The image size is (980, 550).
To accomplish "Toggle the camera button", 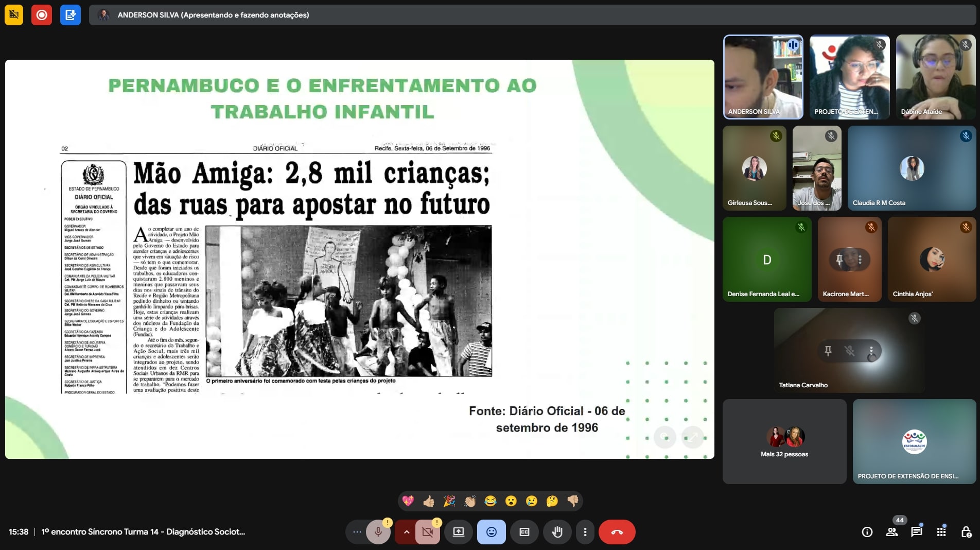I will [x=427, y=532].
